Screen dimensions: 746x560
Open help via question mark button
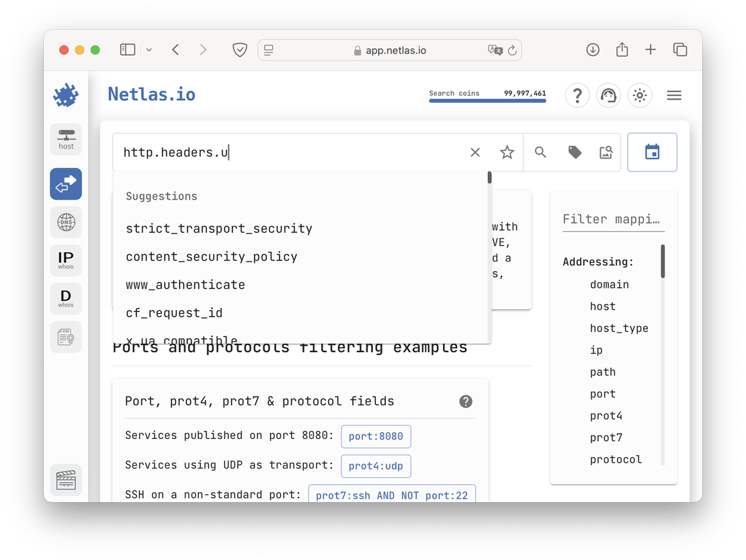577,95
